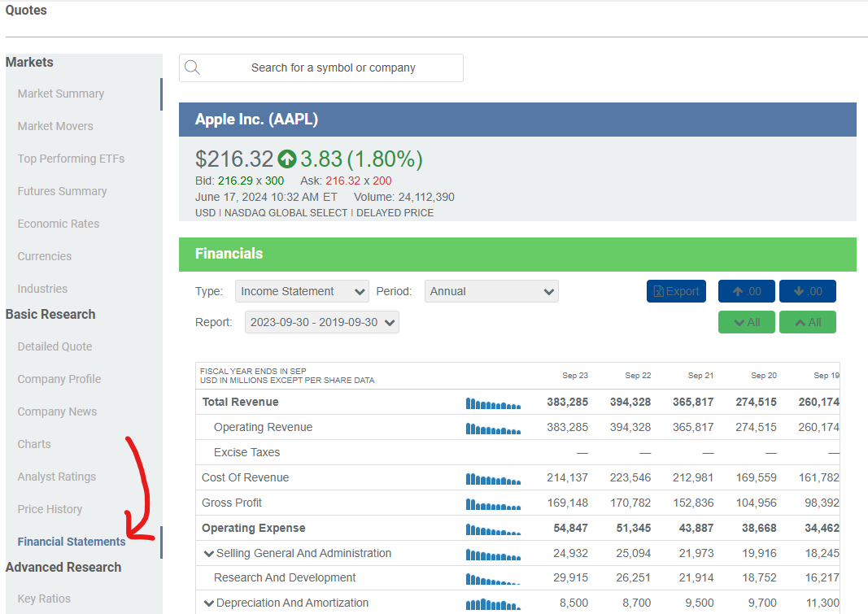Collapse the Depreciation And Amortization row

(x=209, y=603)
